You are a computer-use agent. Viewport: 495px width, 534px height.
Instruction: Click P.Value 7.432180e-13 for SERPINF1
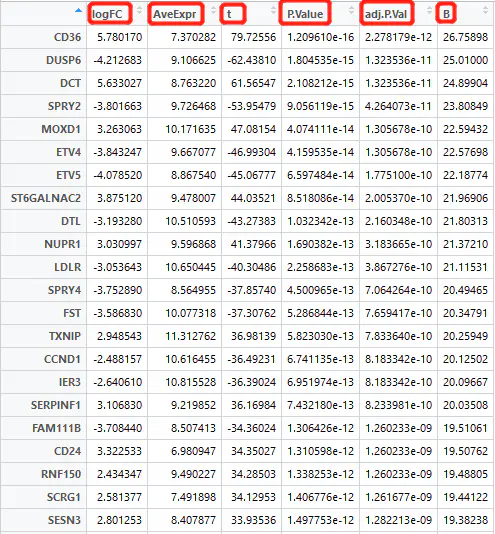(320, 405)
